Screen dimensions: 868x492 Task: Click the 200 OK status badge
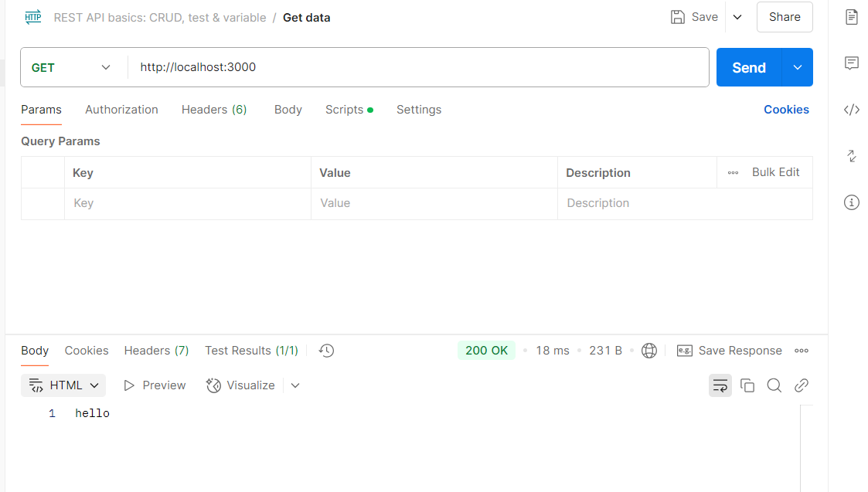point(486,351)
